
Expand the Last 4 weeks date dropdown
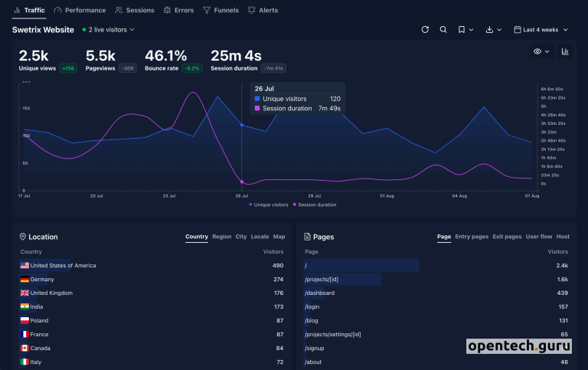click(x=541, y=30)
